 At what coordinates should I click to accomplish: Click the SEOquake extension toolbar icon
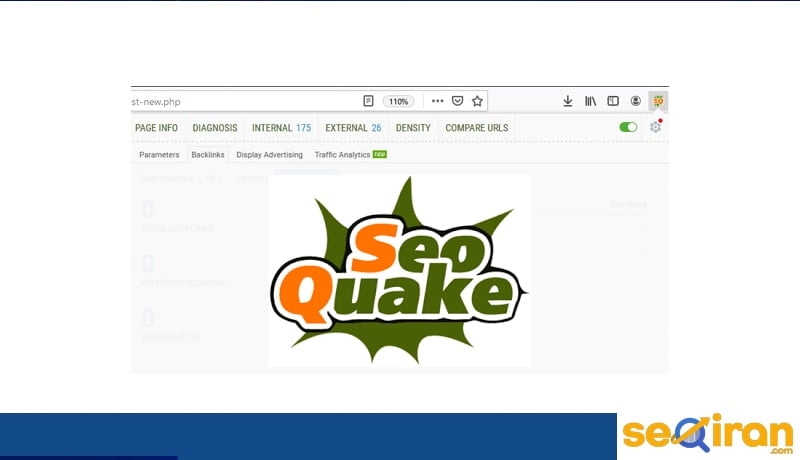658,101
